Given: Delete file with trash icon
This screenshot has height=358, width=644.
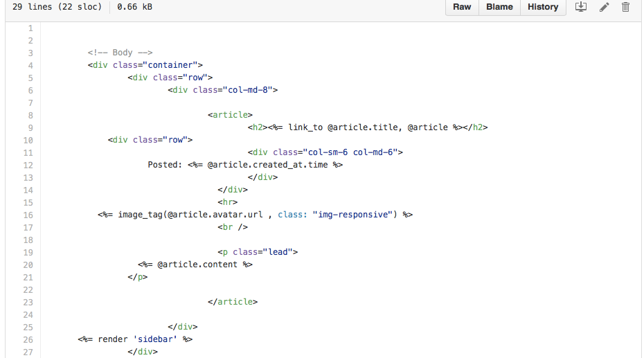Looking at the screenshot, I should click(625, 7).
